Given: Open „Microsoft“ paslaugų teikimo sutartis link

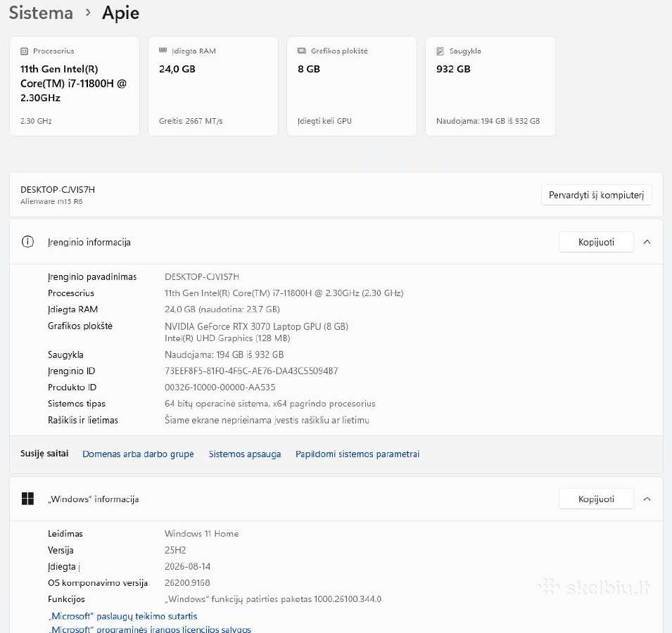Looking at the screenshot, I should click(122, 616).
